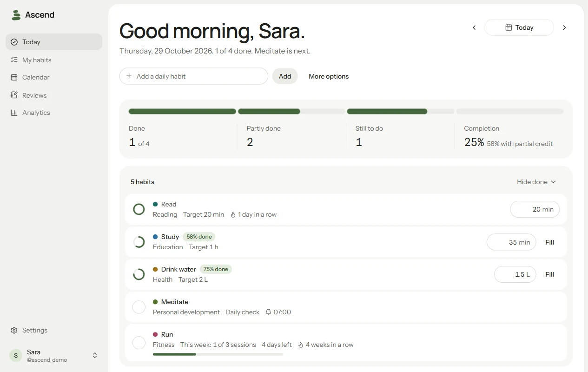Click the Meditate Personal development category label
Image resolution: width=588 pixels, height=372 pixels.
tap(186, 312)
